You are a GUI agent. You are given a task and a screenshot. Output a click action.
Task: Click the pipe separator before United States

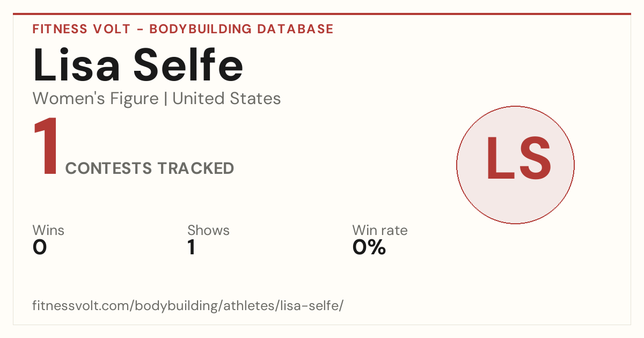[x=165, y=99]
